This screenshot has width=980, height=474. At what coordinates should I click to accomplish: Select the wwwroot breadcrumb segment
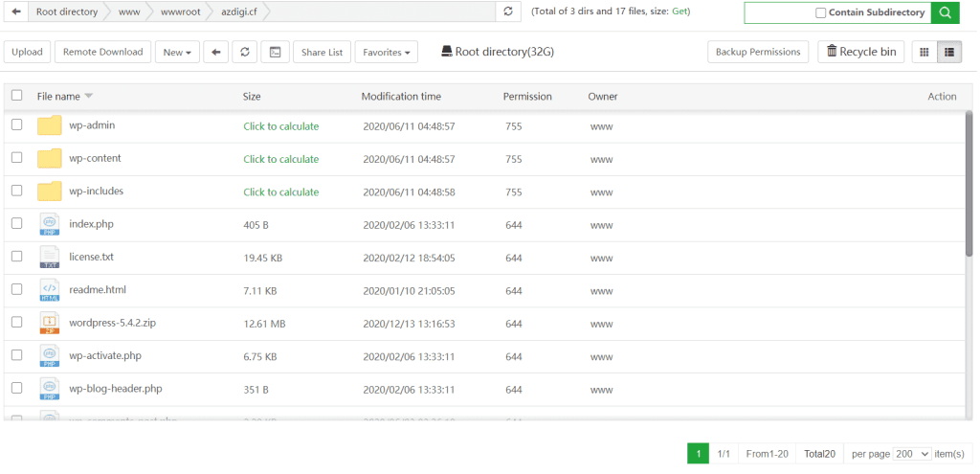pos(180,11)
